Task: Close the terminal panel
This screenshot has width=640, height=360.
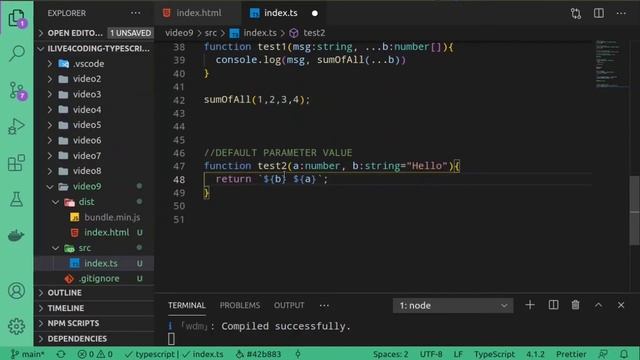Action: click(621, 305)
